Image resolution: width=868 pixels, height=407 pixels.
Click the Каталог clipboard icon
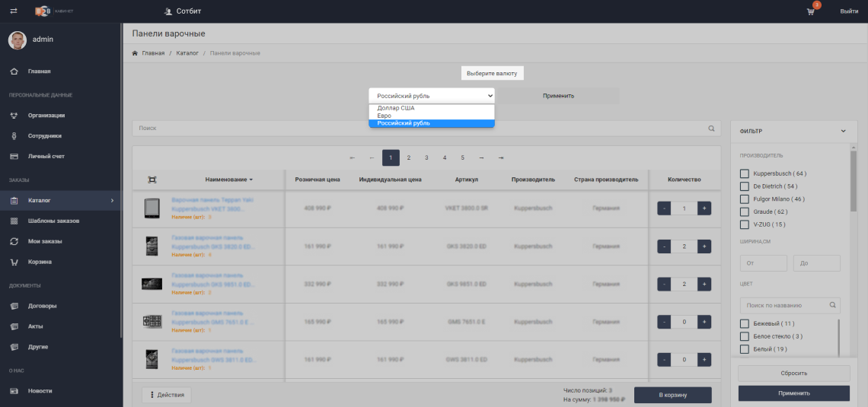pos(15,201)
